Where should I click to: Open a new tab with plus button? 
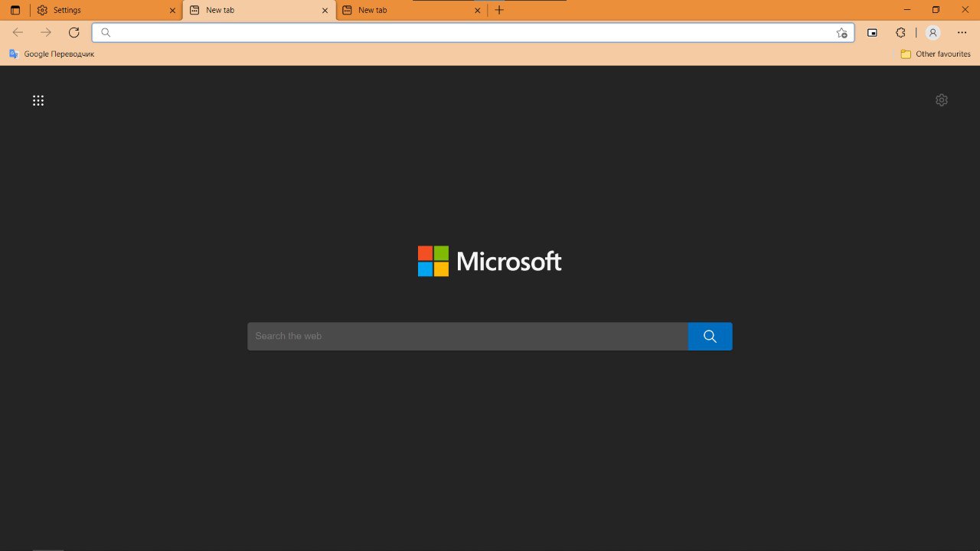(499, 10)
